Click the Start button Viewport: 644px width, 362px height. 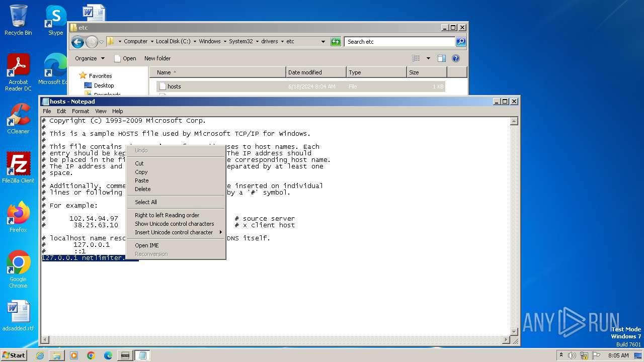pyautogui.click(x=14, y=355)
